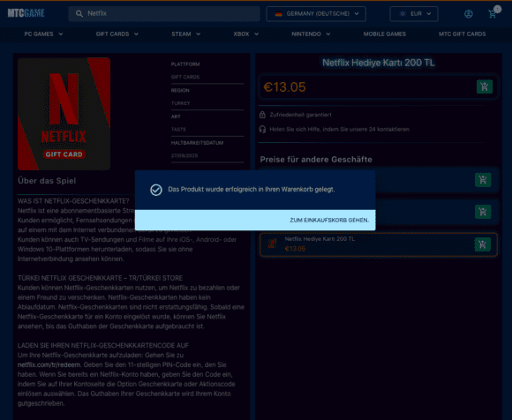
Task: Click Steam chevron arrow
Action: [x=199, y=34]
